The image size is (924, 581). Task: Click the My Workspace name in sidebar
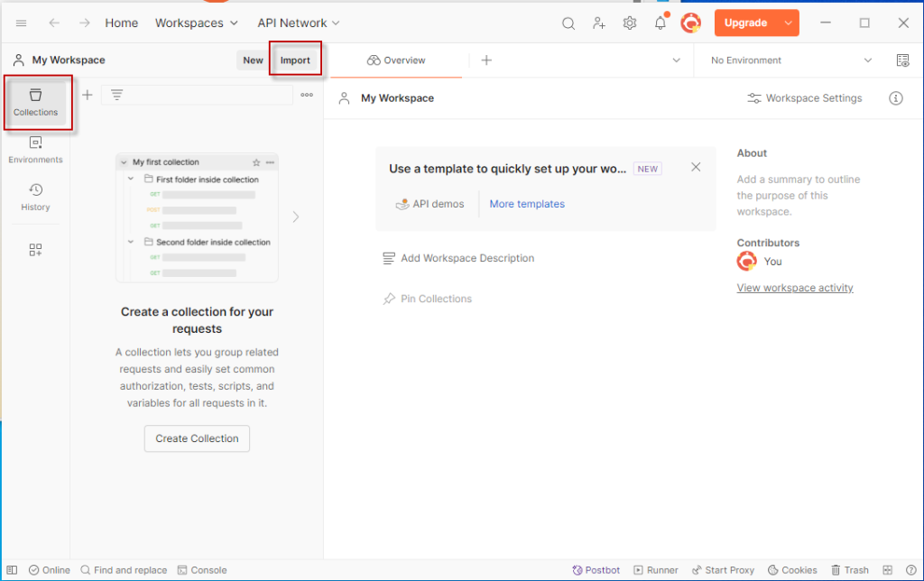(x=69, y=60)
